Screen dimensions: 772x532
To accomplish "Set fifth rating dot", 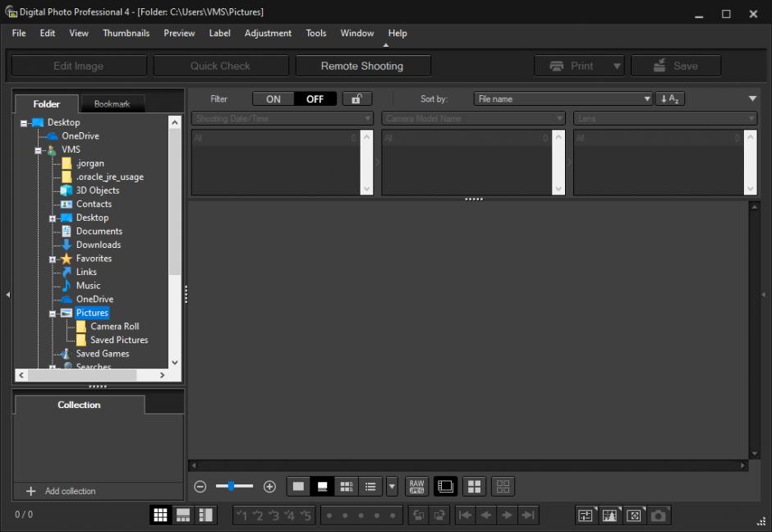I will point(393,516).
